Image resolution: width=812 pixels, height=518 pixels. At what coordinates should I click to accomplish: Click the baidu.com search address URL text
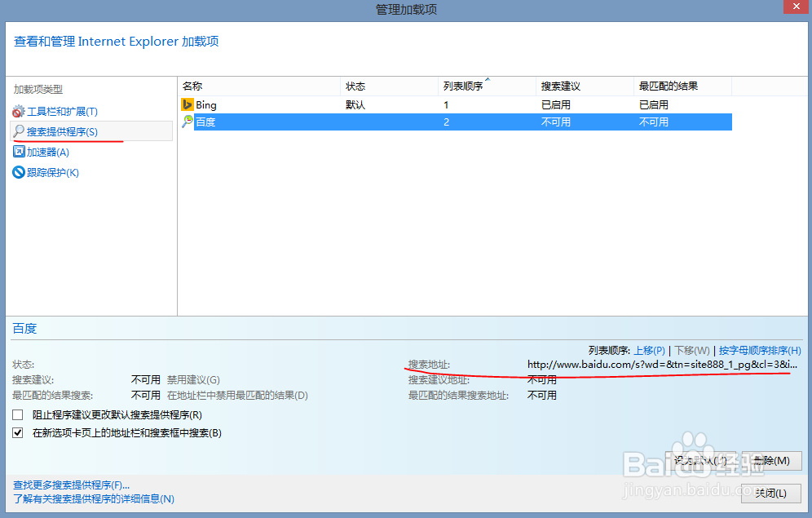662,364
